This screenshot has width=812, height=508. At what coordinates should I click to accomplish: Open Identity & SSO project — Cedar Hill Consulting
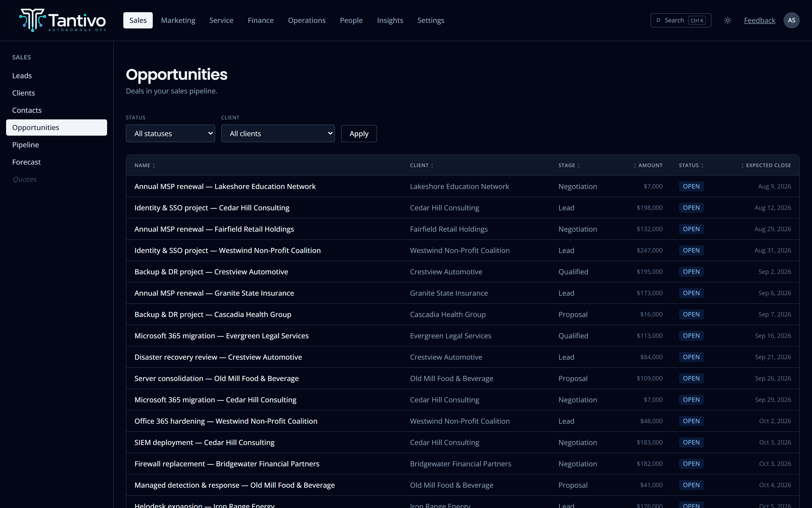tap(212, 208)
